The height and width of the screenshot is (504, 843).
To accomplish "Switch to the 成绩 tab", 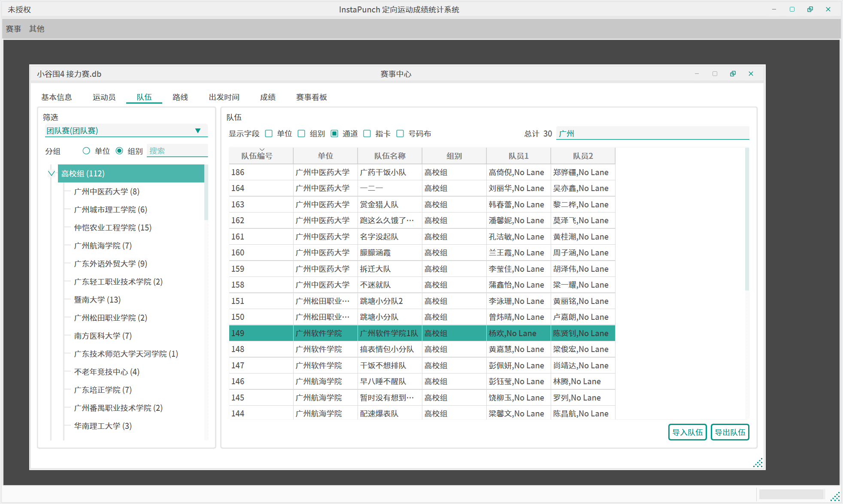I will (x=267, y=97).
